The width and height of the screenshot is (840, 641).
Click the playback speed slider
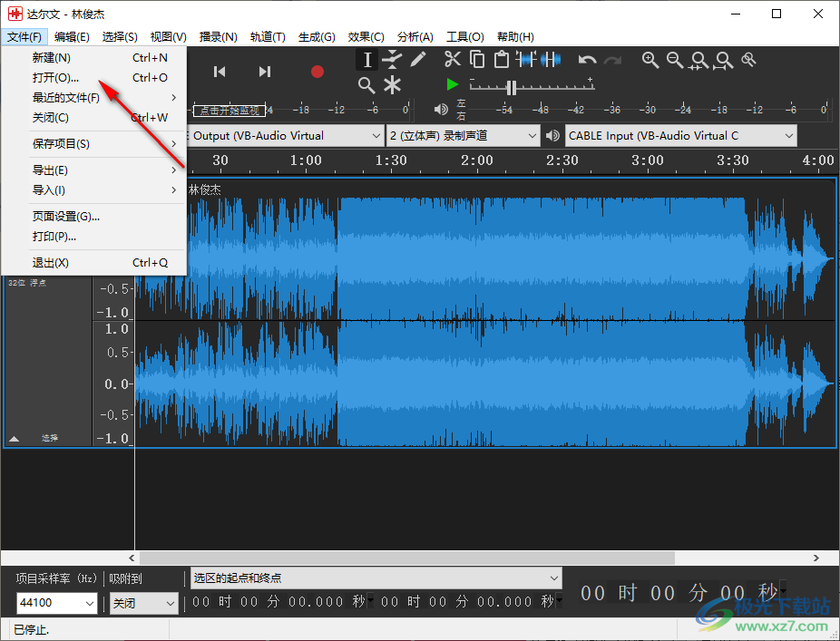tap(512, 88)
